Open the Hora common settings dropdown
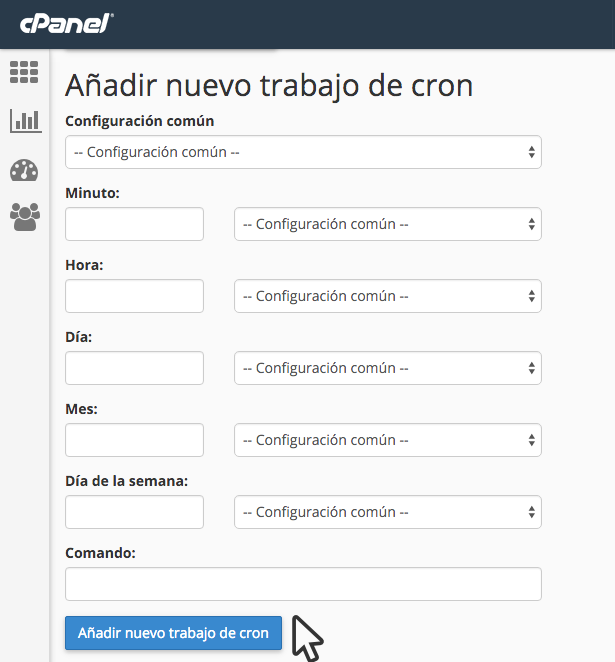The image size is (615, 662). (387, 296)
